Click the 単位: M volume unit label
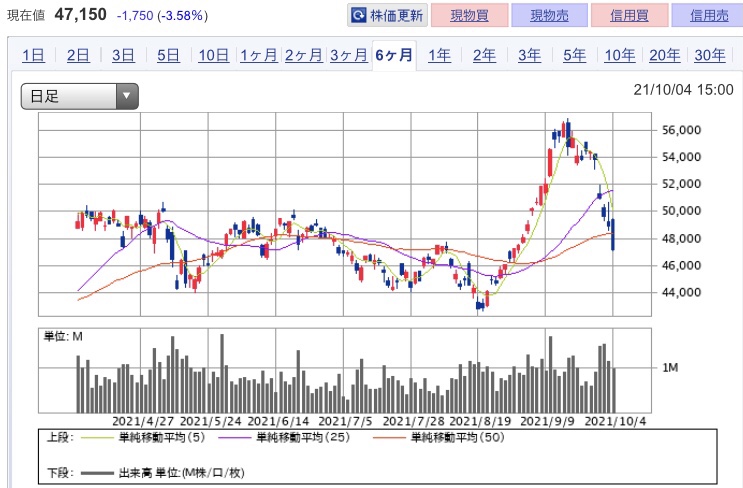Screen dimensions: 743x488 point(63,337)
